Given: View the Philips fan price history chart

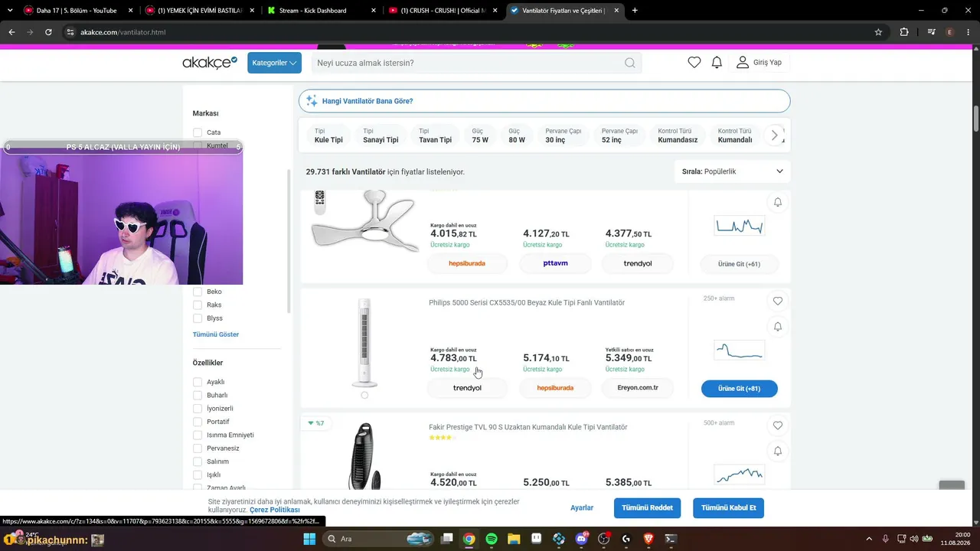Looking at the screenshot, I should coord(740,350).
